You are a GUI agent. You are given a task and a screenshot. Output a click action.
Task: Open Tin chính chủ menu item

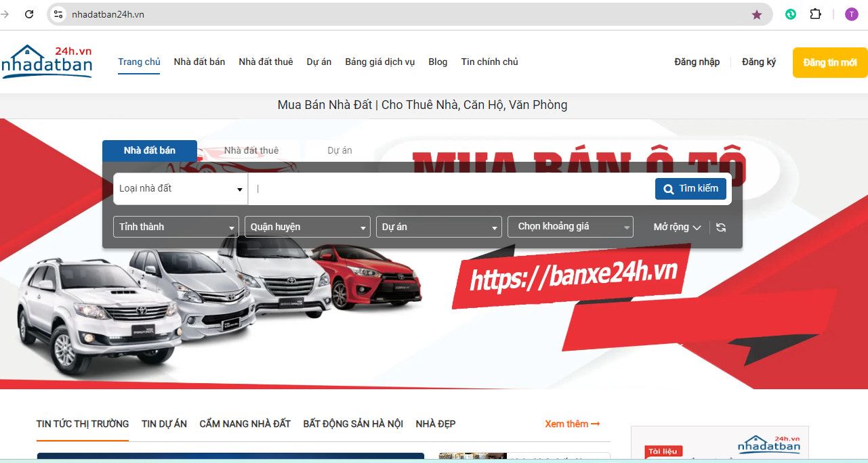coord(490,62)
